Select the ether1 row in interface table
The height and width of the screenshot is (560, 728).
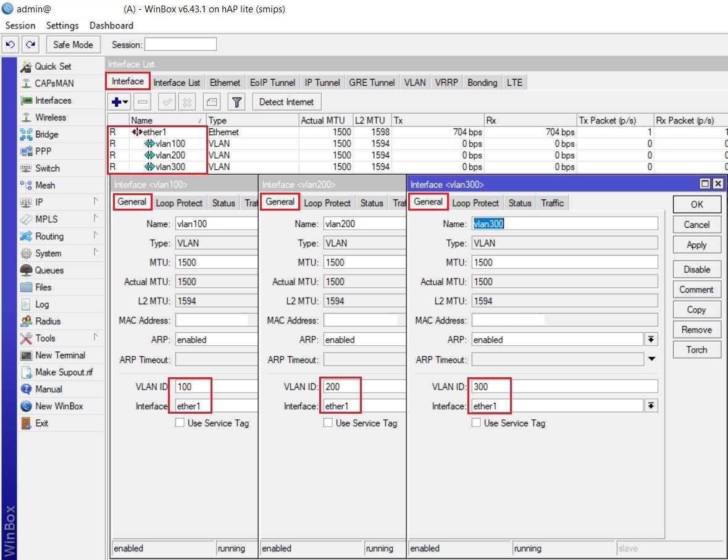pos(418,132)
